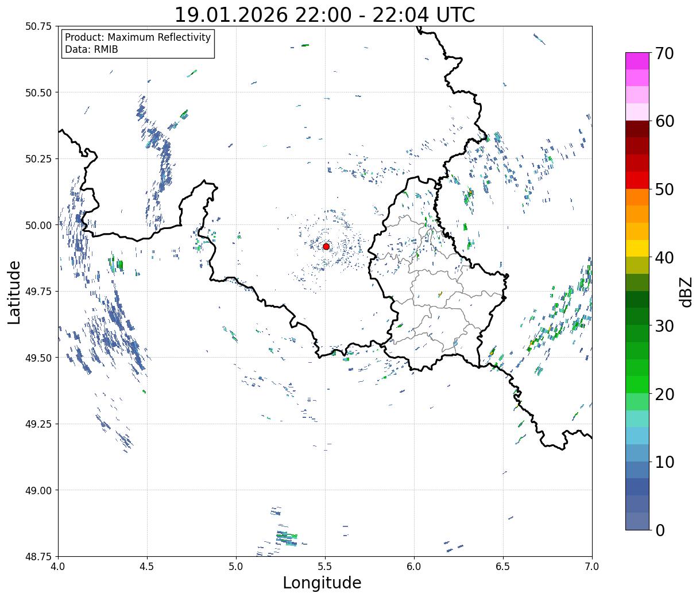Click the colorbar tick label 60
Screen dimensions: 700x597
[664, 121]
